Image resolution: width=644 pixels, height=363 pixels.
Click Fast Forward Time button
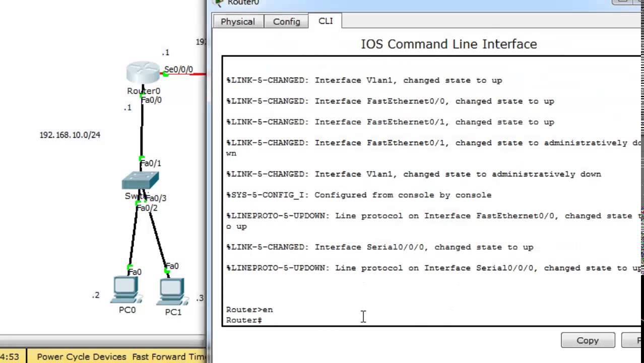[169, 356]
